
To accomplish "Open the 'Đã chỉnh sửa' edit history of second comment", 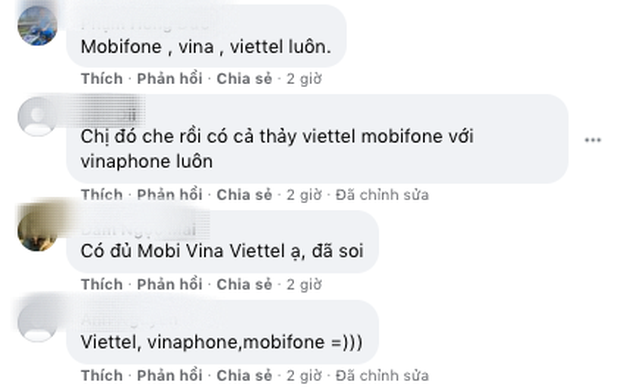I will click(382, 195).
